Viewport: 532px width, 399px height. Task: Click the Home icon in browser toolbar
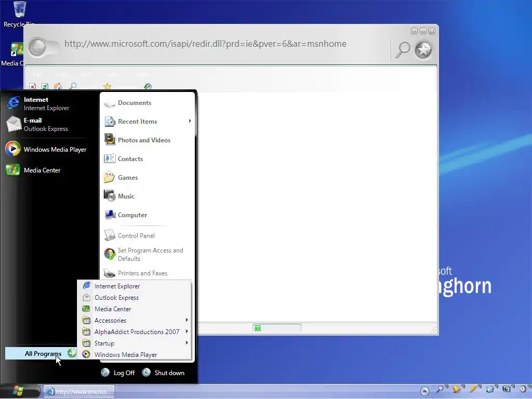pyautogui.click(x=58, y=87)
